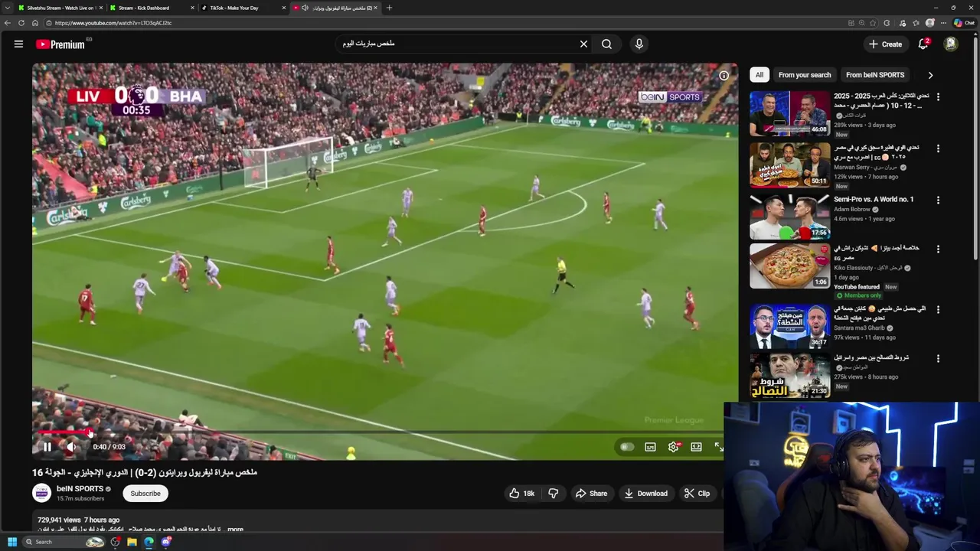Open the YouTube hamburger guide menu

click(x=18, y=44)
